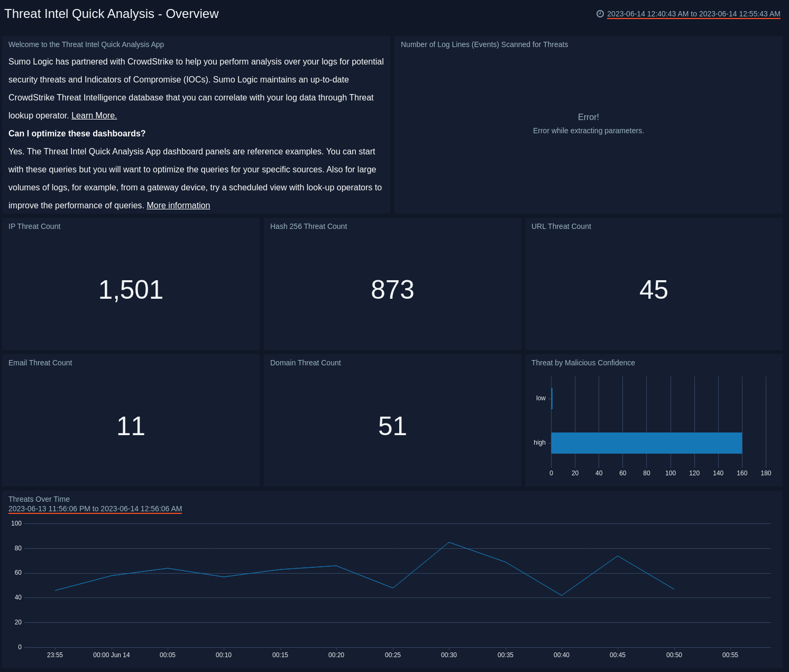Click the Welcome panel header text
This screenshot has width=789, height=672.
coord(86,44)
